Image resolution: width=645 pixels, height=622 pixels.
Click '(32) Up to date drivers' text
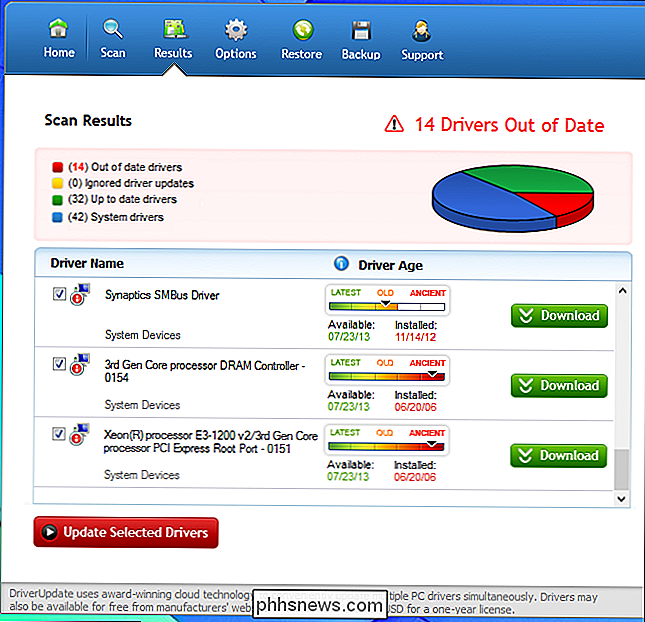pyautogui.click(x=122, y=199)
